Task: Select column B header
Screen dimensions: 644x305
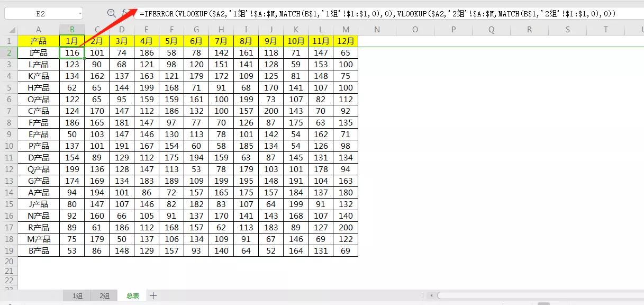Action: click(72, 30)
